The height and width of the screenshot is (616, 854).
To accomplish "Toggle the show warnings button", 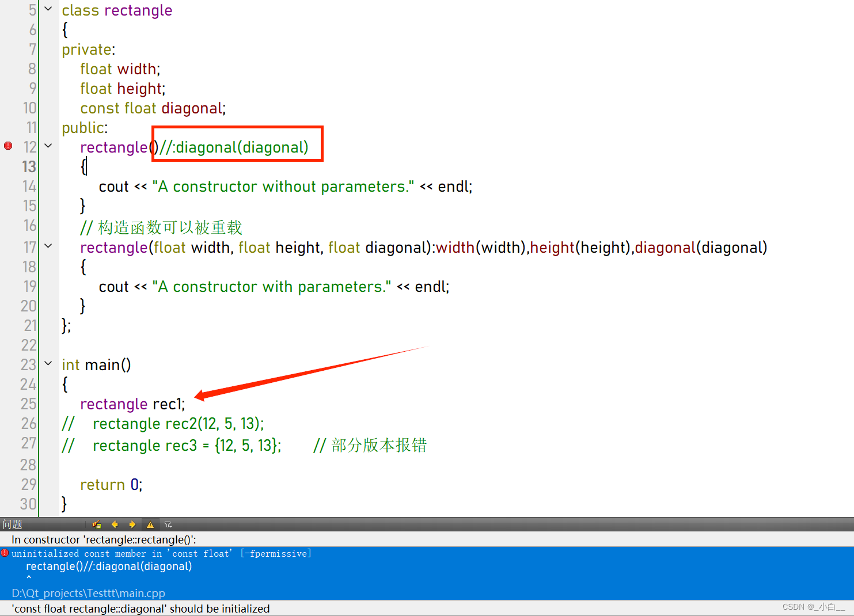I will [x=150, y=524].
